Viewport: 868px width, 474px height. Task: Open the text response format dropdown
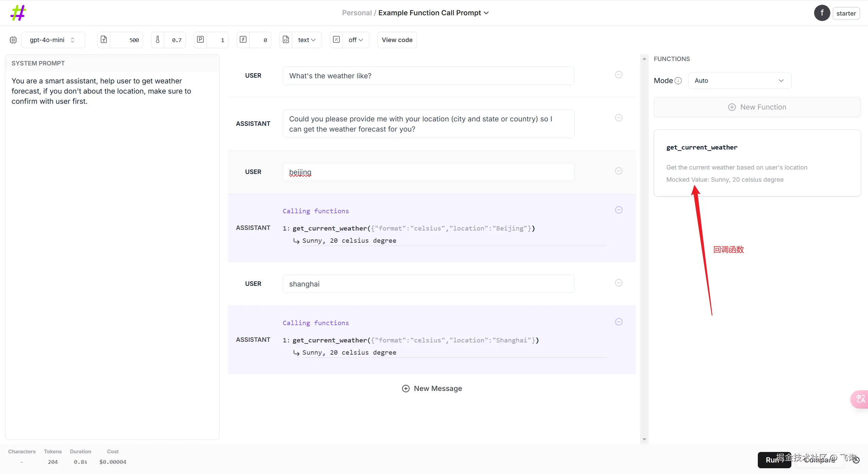307,40
